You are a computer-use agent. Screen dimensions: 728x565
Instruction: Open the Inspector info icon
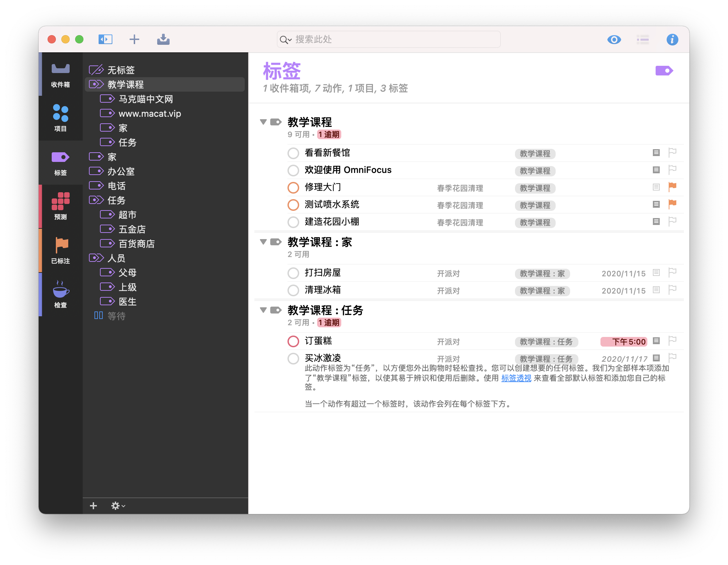pyautogui.click(x=672, y=40)
